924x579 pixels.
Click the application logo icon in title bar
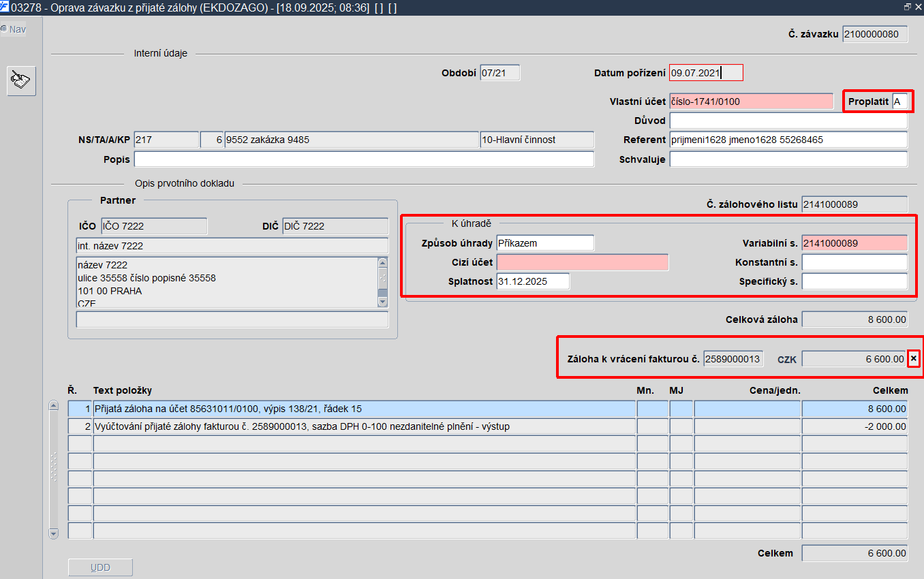coord(5,6)
